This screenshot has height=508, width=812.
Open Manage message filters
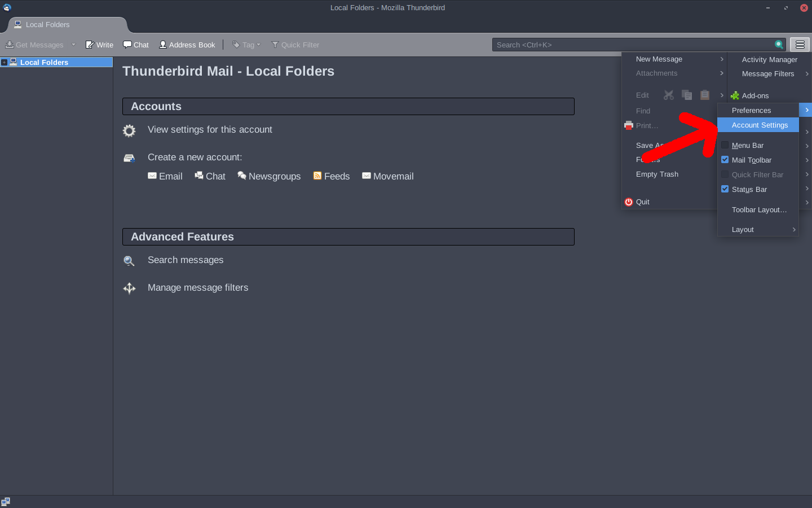(x=198, y=288)
